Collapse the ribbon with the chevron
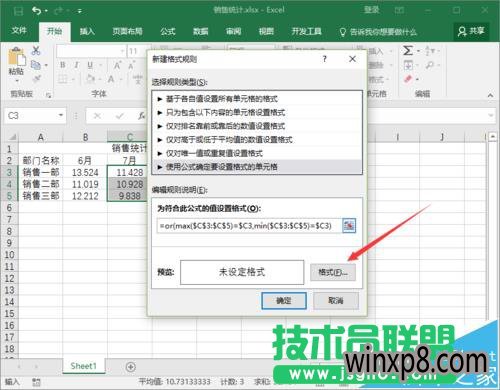This screenshot has width=500, height=390. click(x=490, y=95)
